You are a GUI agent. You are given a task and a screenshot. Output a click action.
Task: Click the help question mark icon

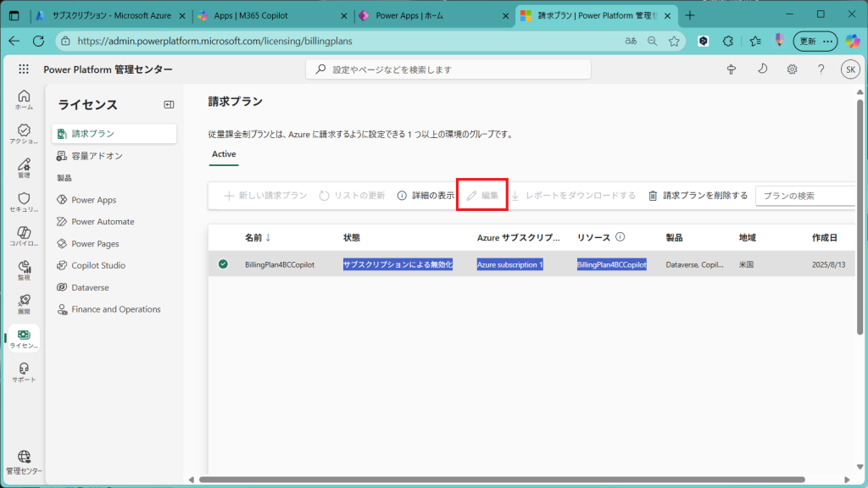coord(821,69)
